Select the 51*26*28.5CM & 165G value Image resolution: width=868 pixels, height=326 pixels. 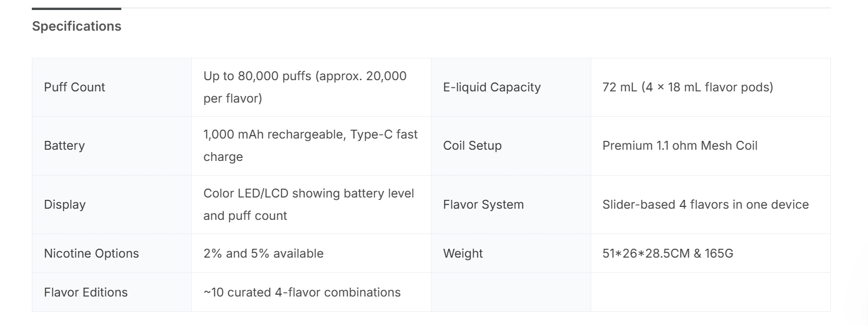pyautogui.click(x=668, y=253)
